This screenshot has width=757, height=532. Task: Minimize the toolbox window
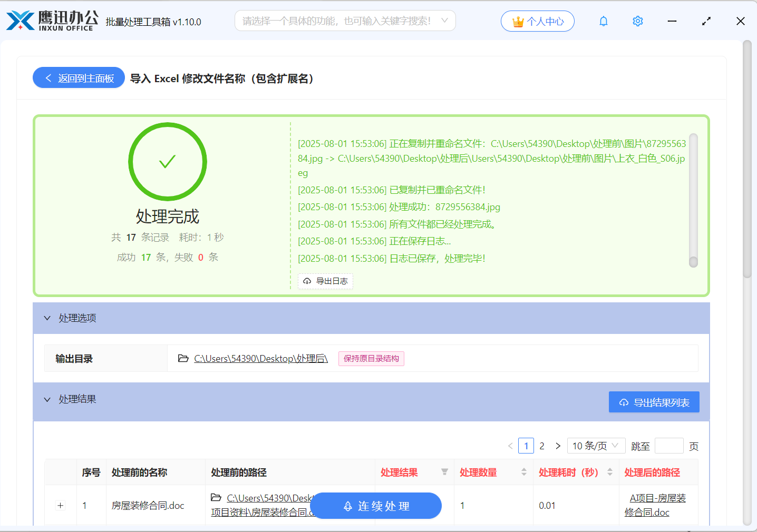click(x=672, y=21)
